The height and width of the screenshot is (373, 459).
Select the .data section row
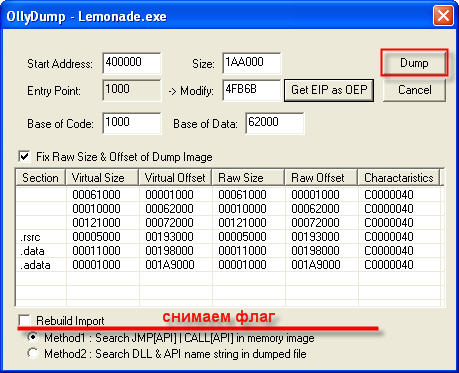(230, 251)
